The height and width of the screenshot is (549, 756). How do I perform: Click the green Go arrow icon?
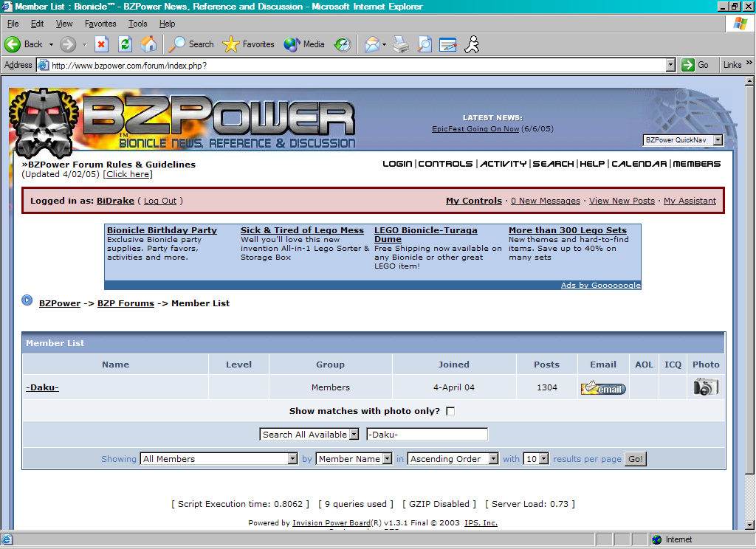(688, 65)
